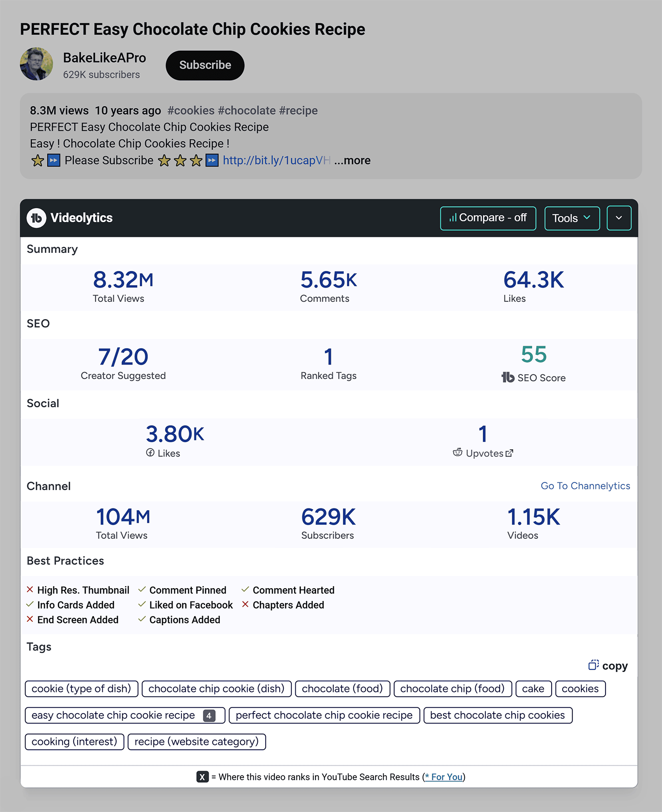This screenshot has width=662, height=812.
Task: Select the 'chocolate chip cookie (dish)' tag
Action: [x=217, y=689]
